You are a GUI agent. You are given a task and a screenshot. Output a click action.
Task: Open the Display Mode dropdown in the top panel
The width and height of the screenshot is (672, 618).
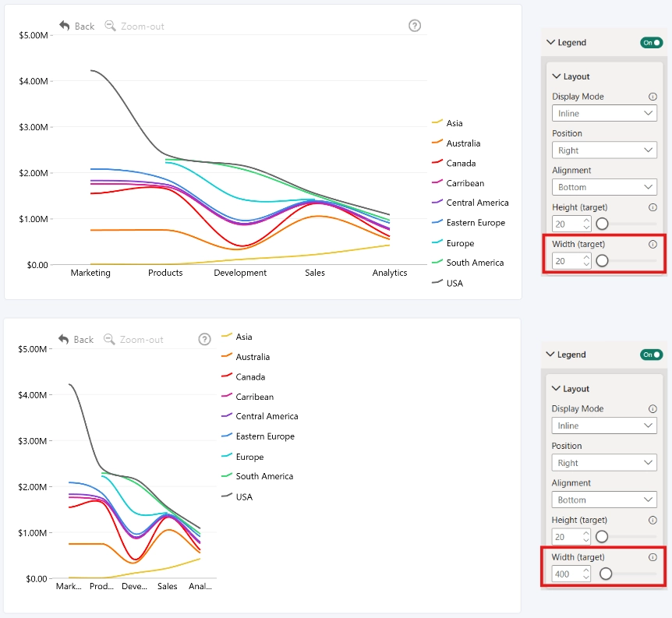coord(604,113)
